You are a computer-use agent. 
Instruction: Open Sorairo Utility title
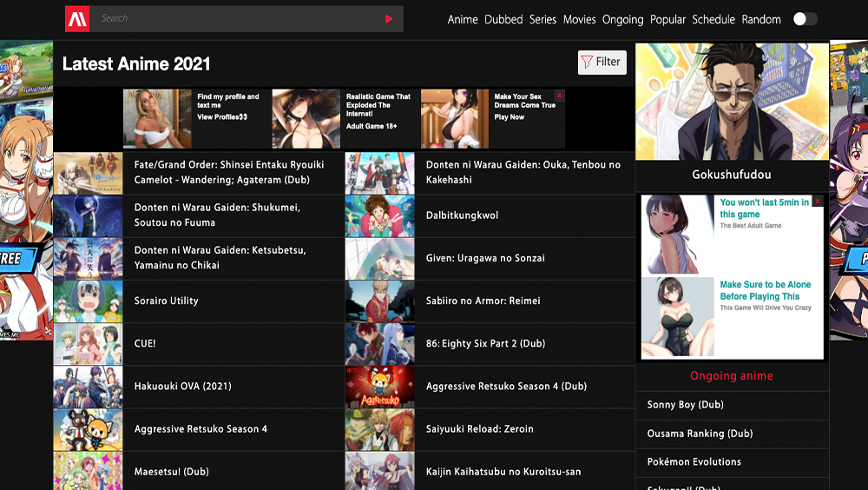[166, 301]
